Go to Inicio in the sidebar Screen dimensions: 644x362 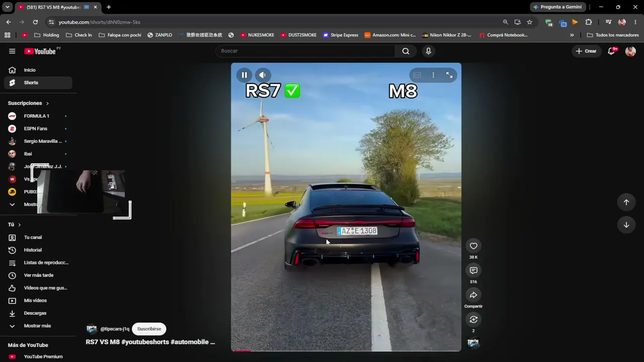click(x=38, y=70)
